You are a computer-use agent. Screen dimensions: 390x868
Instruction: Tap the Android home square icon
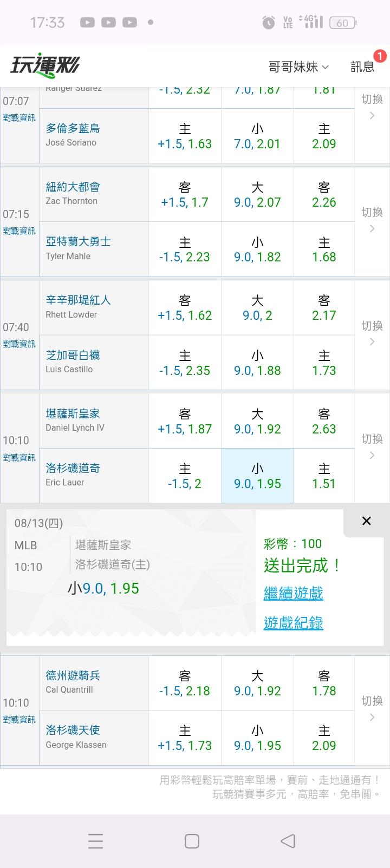[192, 841]
